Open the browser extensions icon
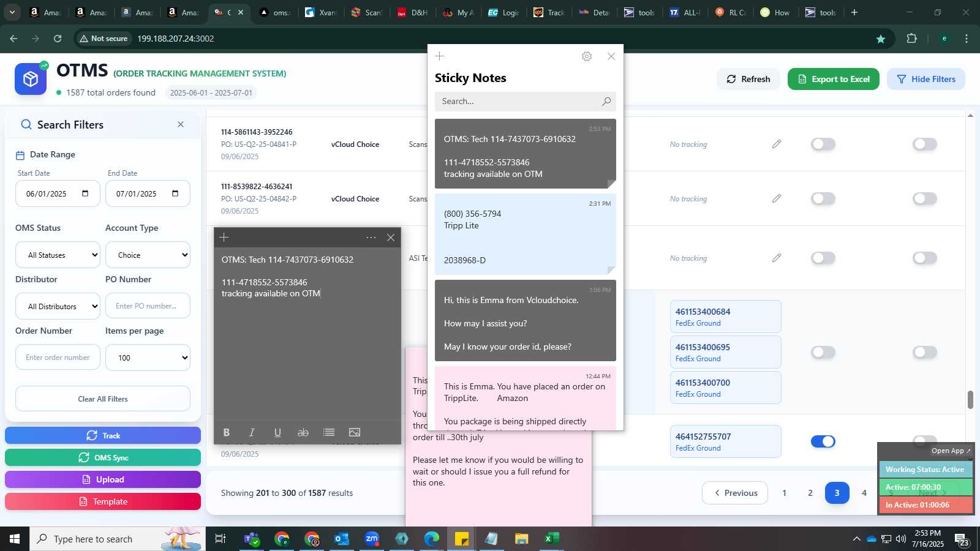 pyautogui.click(x=911, y=39)
